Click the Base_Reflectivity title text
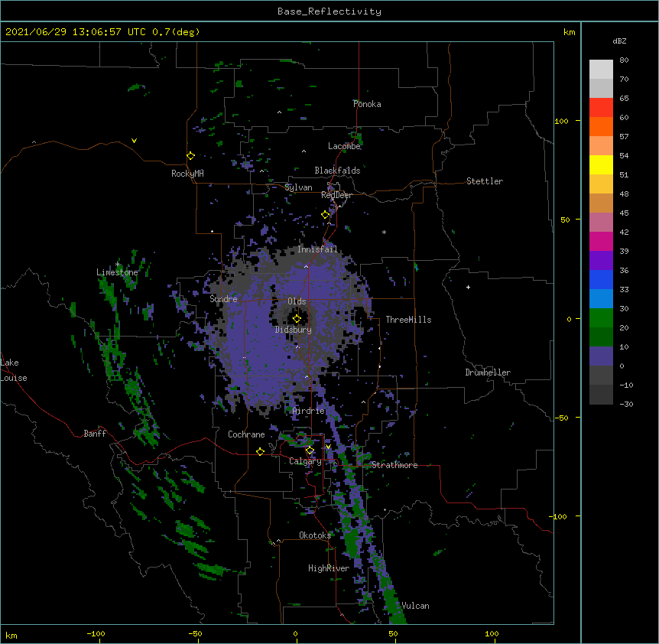The image size is (659, 644). pyautogui.click(x=329, y=11)
